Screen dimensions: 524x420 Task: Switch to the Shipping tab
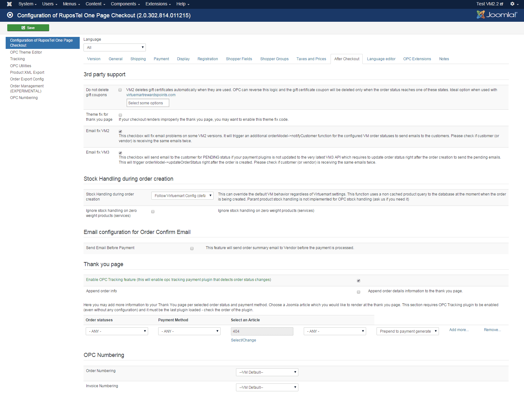[138, 59]
